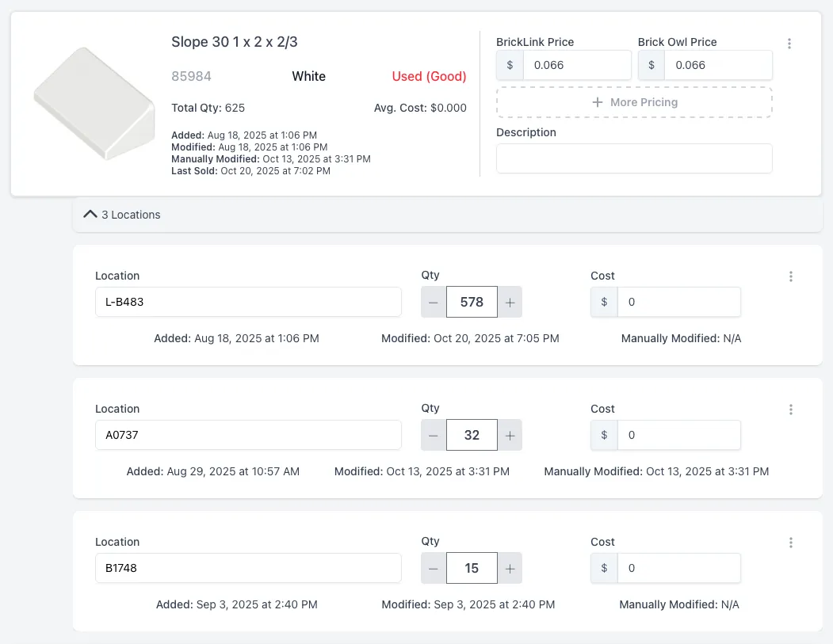Select the quantity 578 field
Image resolution: width=833 pixels, height=644 pixels.
click(x=472, y=302)
